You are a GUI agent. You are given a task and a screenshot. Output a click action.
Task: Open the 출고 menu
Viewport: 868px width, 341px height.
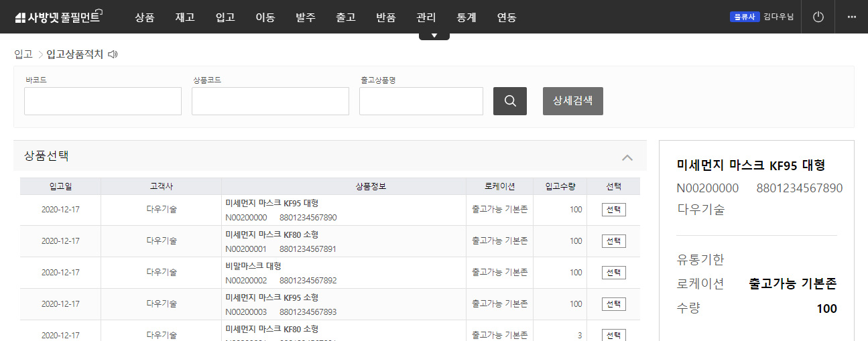[x=346, y=17]
